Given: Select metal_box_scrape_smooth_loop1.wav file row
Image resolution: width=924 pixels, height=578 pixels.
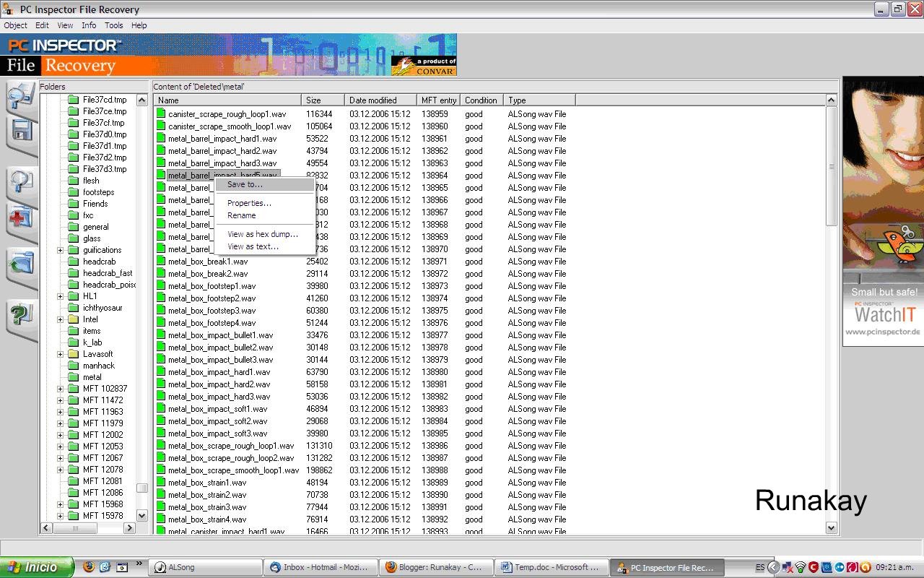Looking at the screenshot, I should [x=490, y=470].
